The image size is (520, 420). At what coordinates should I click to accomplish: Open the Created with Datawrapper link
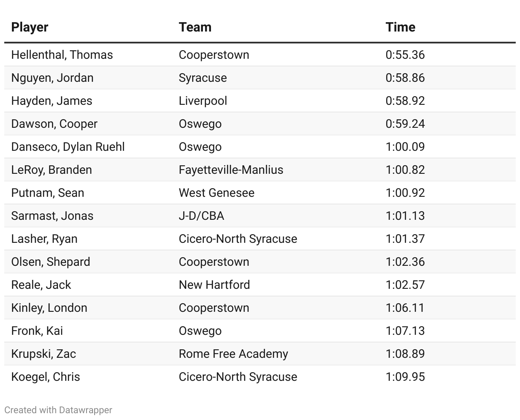point(58,410)
